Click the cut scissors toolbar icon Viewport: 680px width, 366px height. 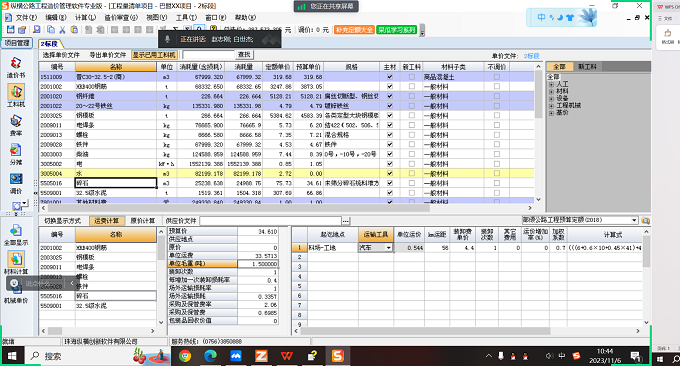tap(62, 29)
